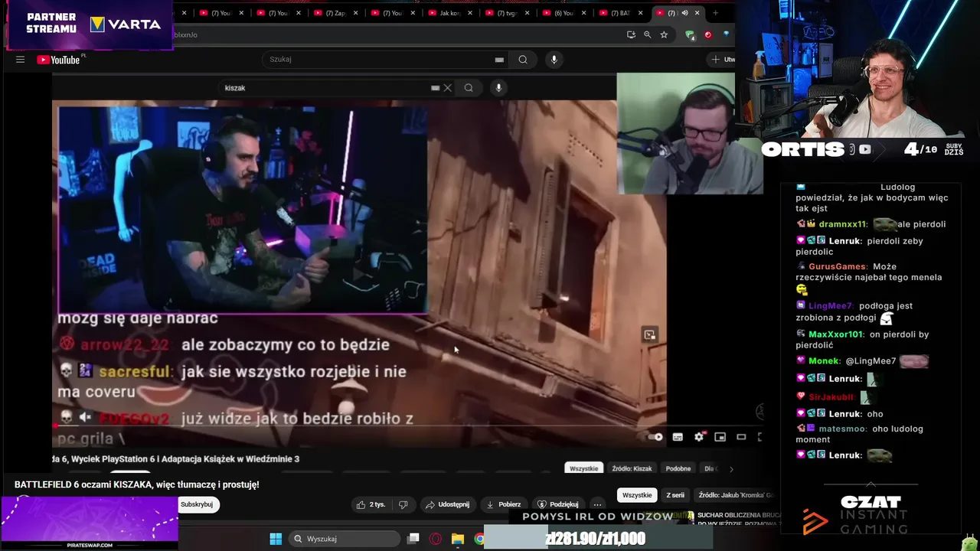Click the install/cast icon in the address bar
The height and width of the screenshot is (551, 980).
[631, 34]
